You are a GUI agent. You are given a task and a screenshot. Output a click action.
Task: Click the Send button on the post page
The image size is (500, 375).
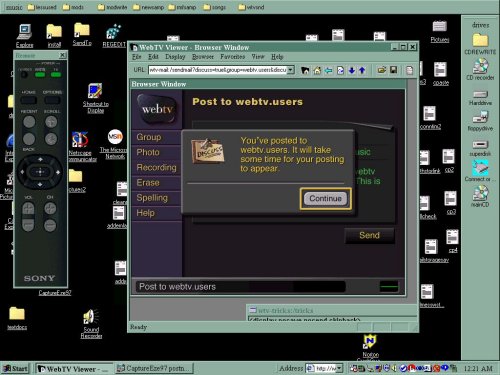[x=369, y=235]
